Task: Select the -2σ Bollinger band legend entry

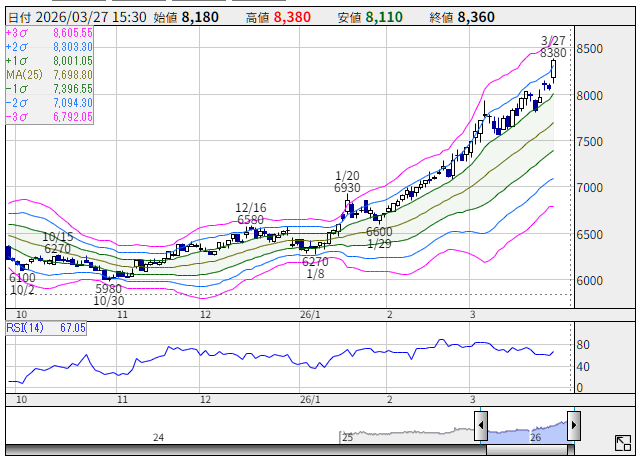Action: coord(49,103)
